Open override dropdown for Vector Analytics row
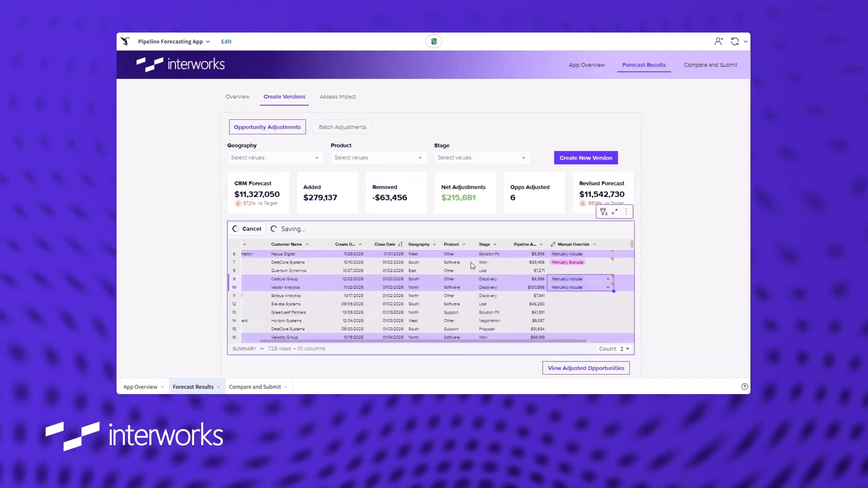 [608, 287]
